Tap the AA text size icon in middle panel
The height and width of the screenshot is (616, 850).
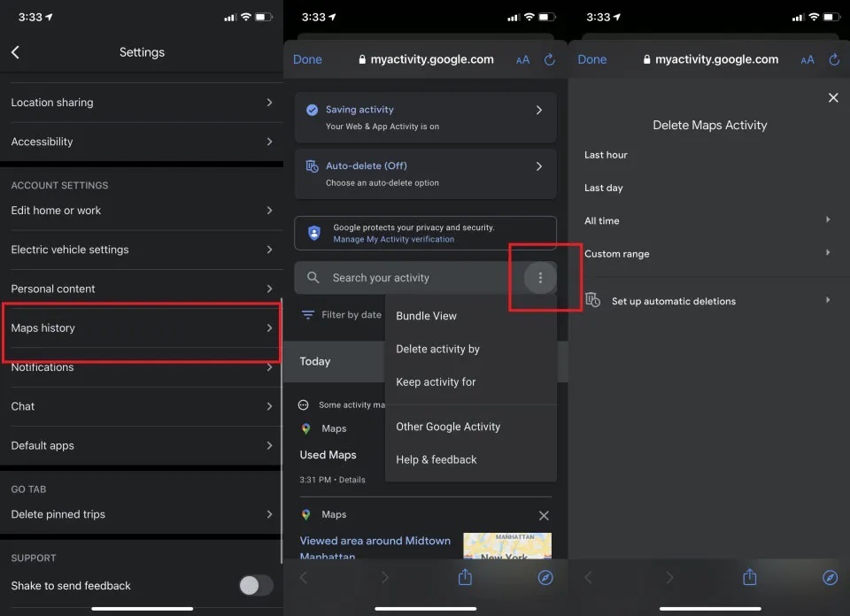coord(522,60)
